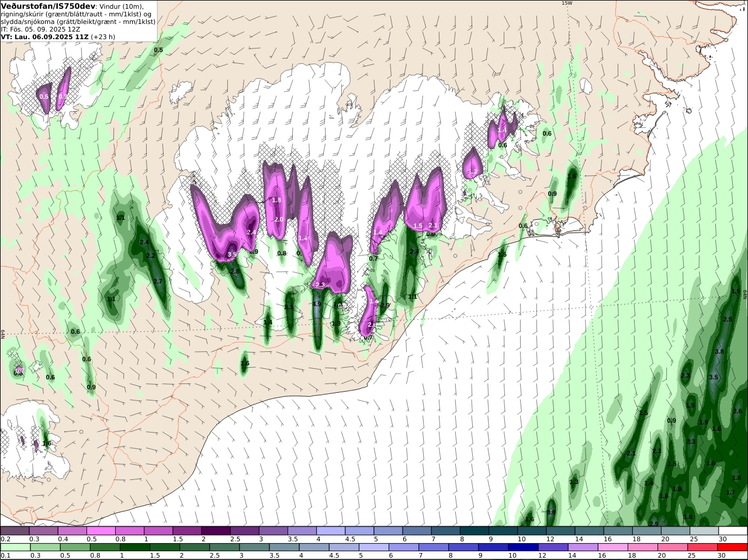Select snow scale swatch starting at 6
The width and height of the screenshot is (748, 560).
click(x=417, y=531)
